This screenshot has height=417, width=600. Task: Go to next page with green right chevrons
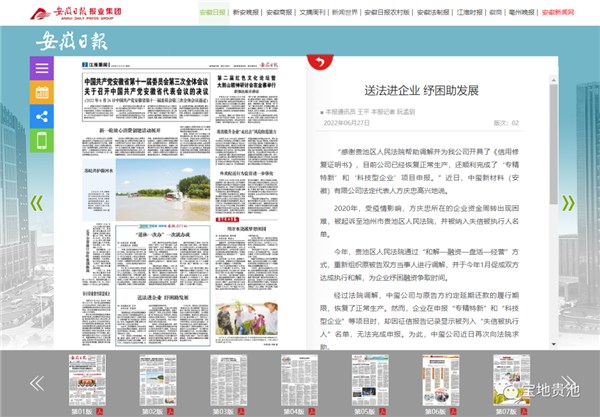click(x=568, y=203)
